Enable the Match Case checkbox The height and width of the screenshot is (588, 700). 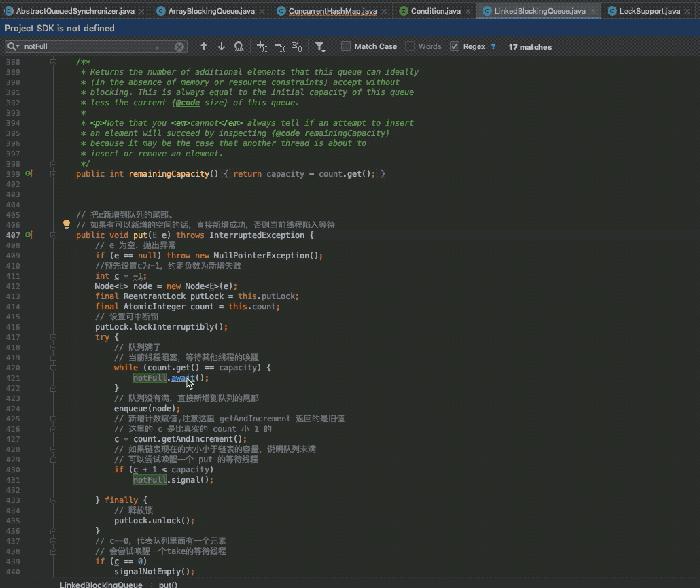(x=346, y=46)
